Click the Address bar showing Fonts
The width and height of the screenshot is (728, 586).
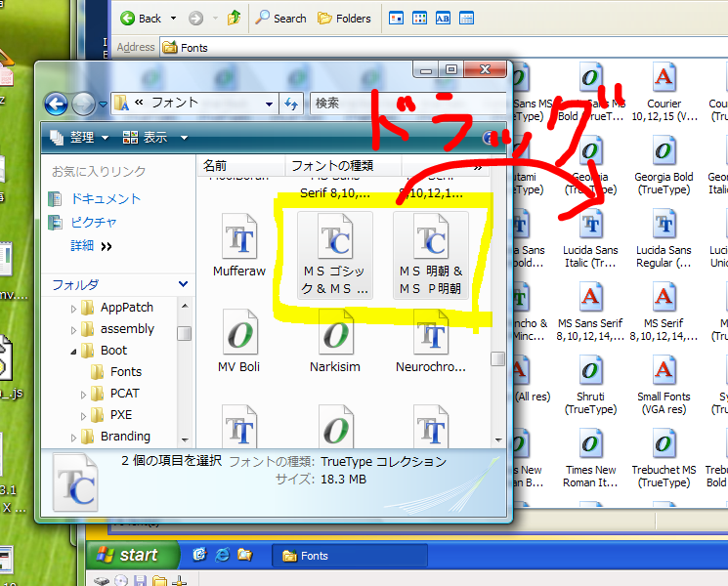coord(444,47)
